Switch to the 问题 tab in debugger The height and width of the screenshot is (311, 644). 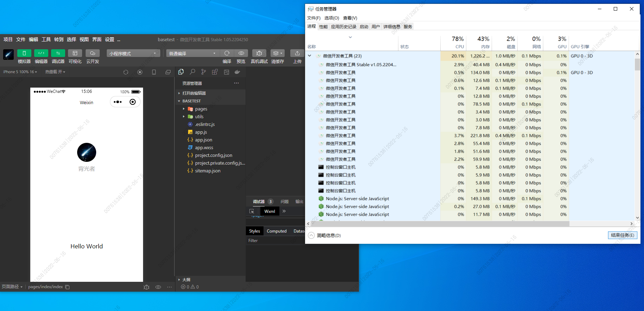pyautogui.click(x=285, y=202)
